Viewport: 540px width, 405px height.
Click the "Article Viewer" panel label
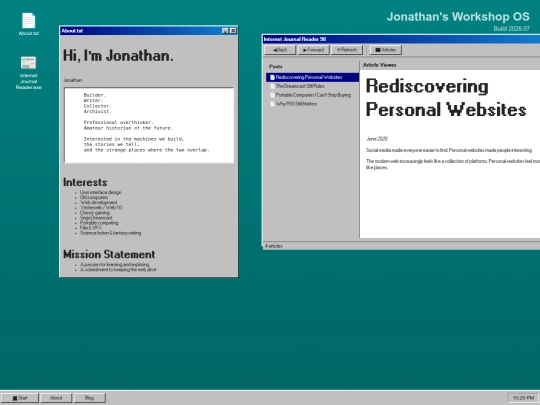(x=380, y=65)
